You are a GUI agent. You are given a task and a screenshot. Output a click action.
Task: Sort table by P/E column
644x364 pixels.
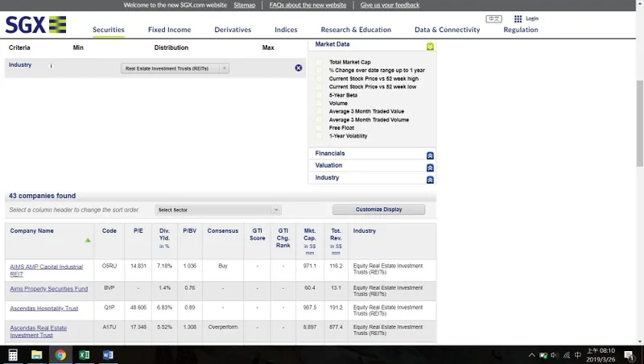pos(138,231)
